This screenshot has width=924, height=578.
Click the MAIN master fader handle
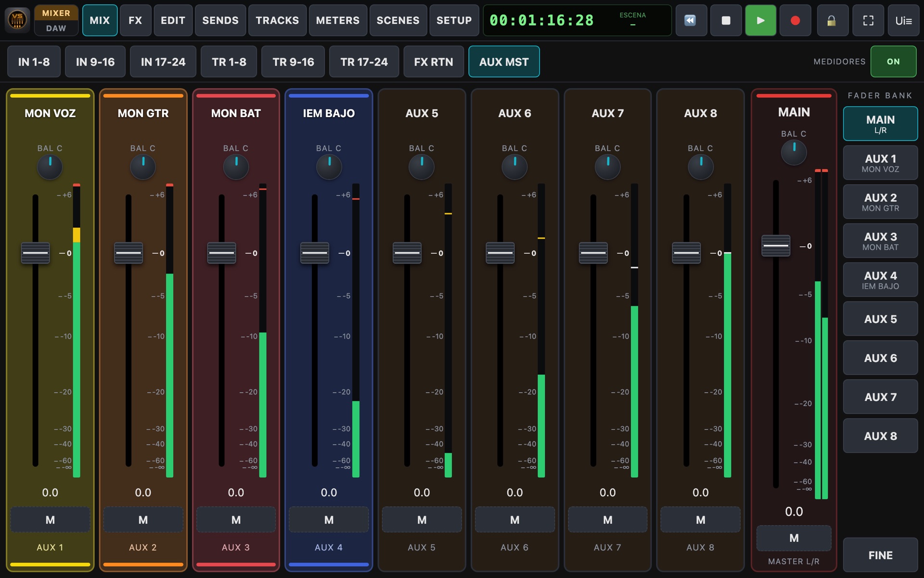click(x=776, y=246)
